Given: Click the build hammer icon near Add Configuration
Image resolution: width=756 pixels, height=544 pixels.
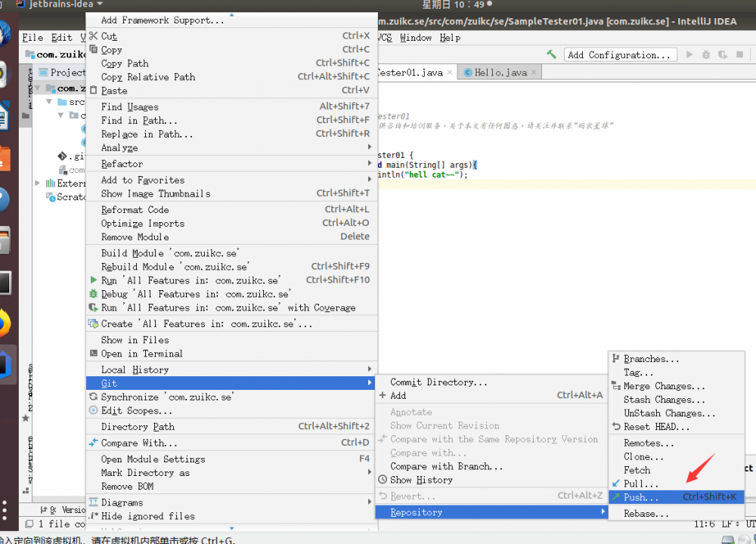Looking at the screenshot, I should click(551, 54).
